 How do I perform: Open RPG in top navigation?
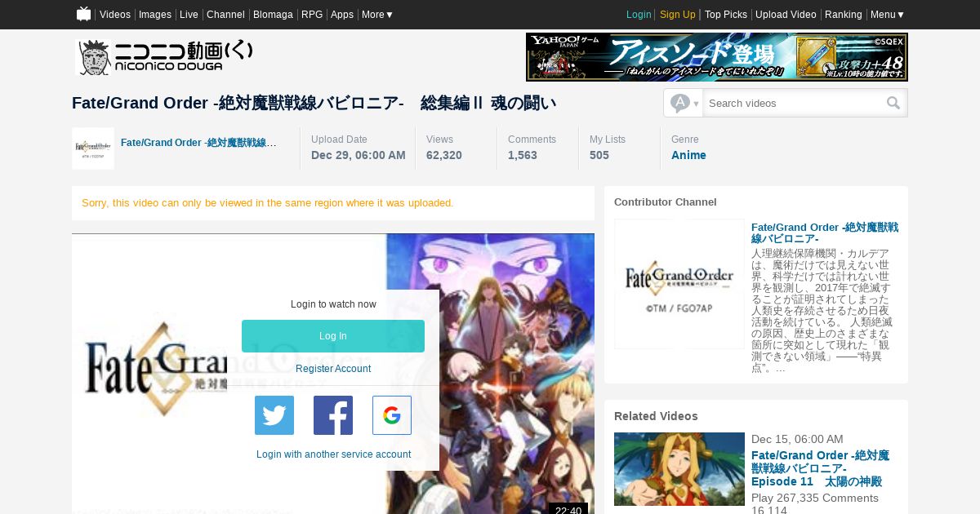pos(312,15)
